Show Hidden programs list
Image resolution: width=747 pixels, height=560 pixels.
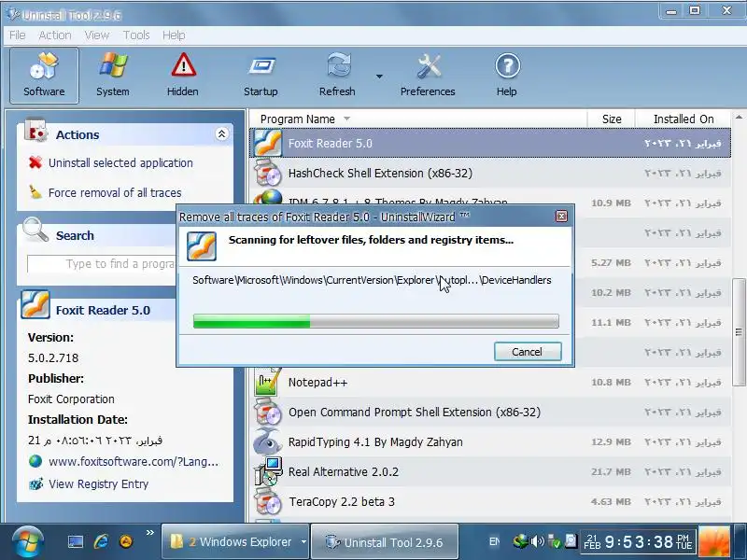click(x=182, y=76)
